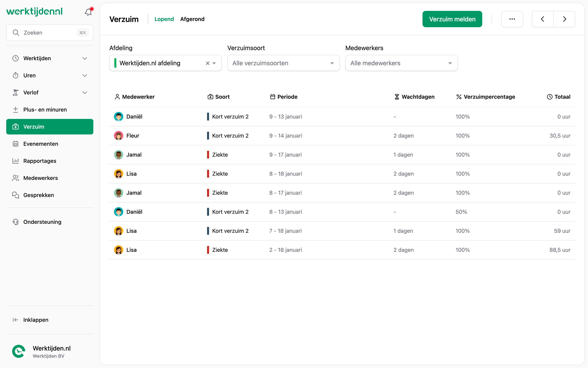
Task: Click the Medewerker column person icon
Action: [117, 97]
